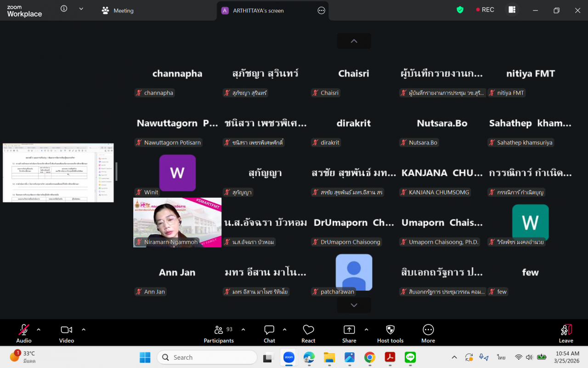This screenshot has width=588, height=368.
Task: Switch to ARTHITTAYA's screen tab
Action: 258,11
